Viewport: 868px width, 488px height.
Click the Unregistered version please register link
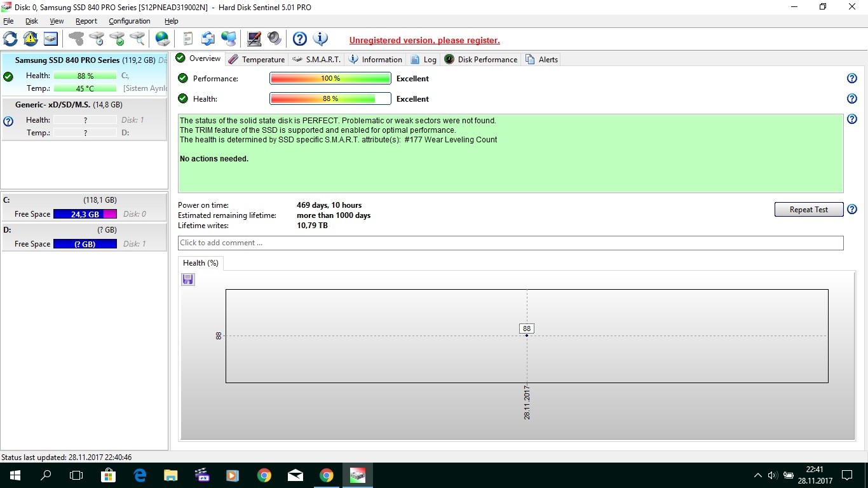424,40
